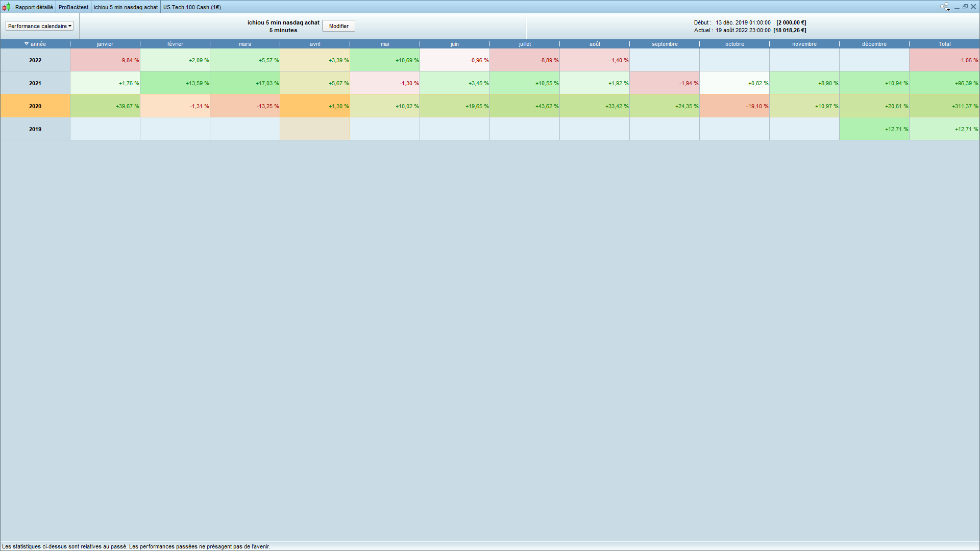Restore the window size

click(965, 7)
